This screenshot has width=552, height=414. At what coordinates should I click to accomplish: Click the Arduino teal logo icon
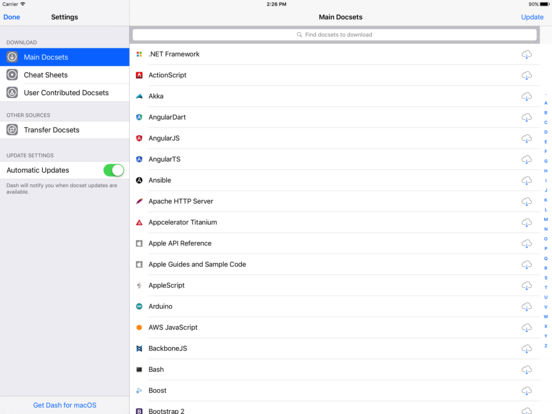click(139, 306)
